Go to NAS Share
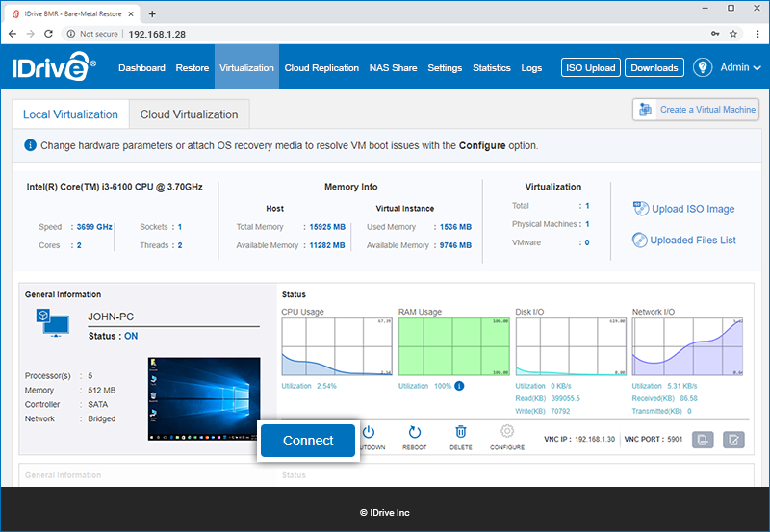Image resolution: width=770 pixels, height=532 pixels. [393, 67]
